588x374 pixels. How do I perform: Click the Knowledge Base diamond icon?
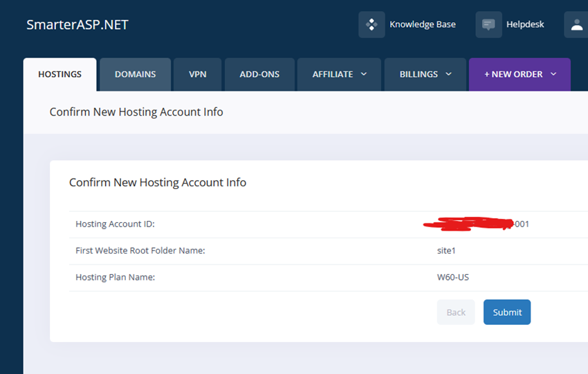click(371, 25)
